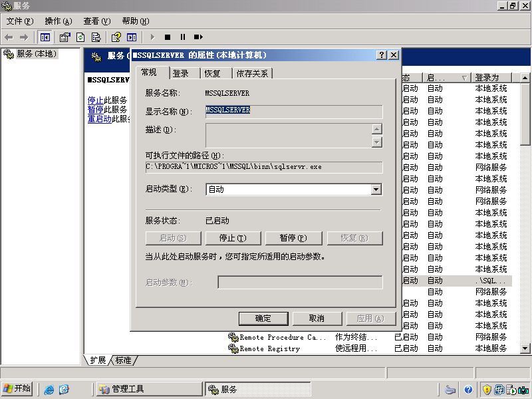This screenshot has height=399, width=532.
Task: Click the 开始 Start button
Action: [17, 389]
